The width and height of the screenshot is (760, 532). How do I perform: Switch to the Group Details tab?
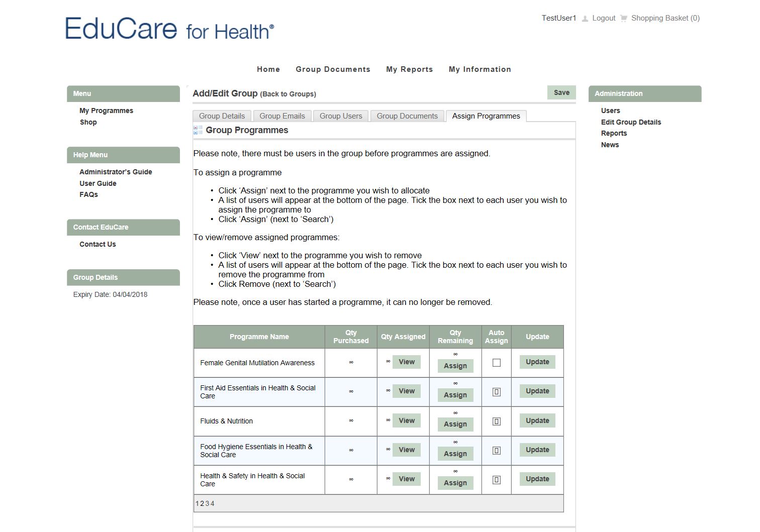click(222, 116)
